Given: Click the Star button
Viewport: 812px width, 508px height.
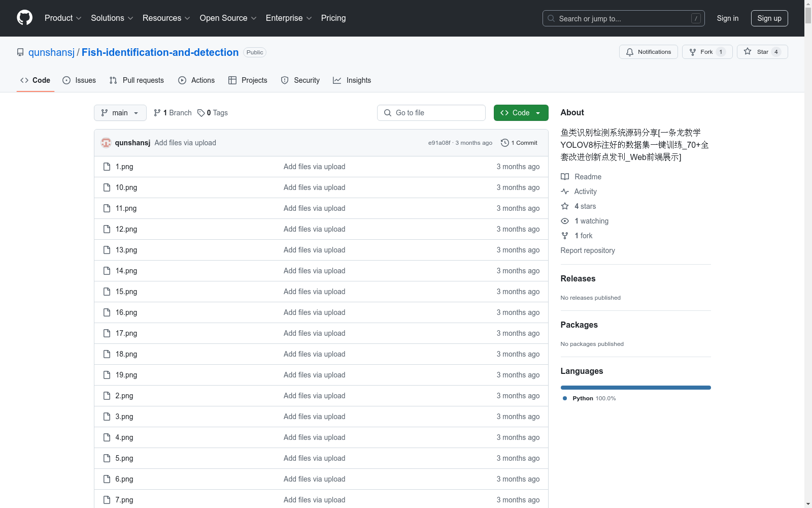Looking at the screenshot, I should [762, 52].
